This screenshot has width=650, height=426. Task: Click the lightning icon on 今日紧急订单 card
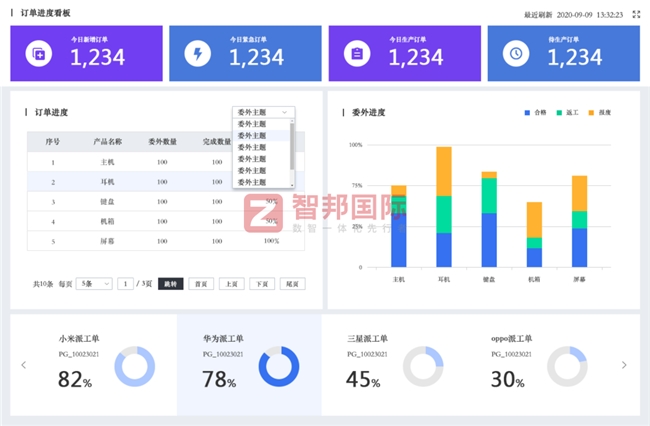[x=198, y=53]
